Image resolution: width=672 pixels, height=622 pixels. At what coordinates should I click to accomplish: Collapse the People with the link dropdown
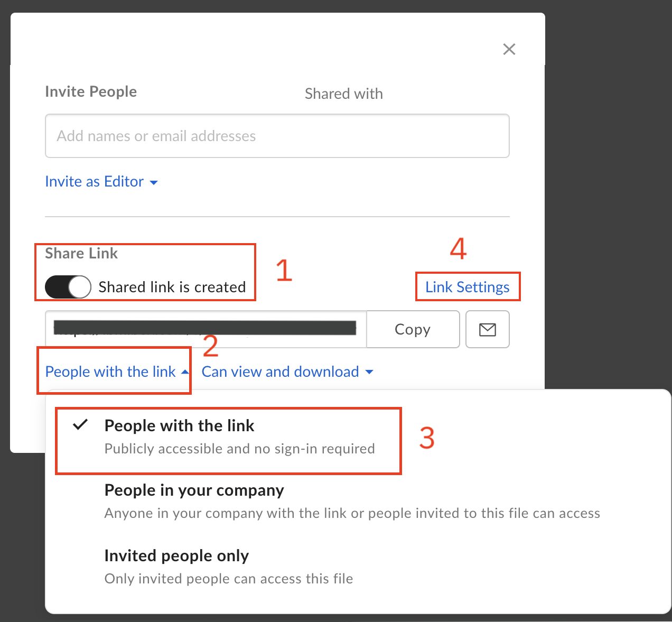pos(110,372)
